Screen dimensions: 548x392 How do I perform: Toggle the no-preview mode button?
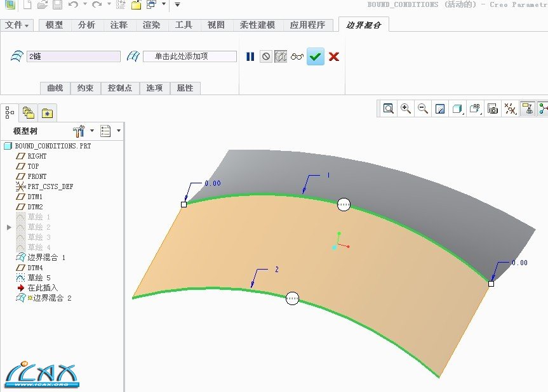tap(266, 56)
